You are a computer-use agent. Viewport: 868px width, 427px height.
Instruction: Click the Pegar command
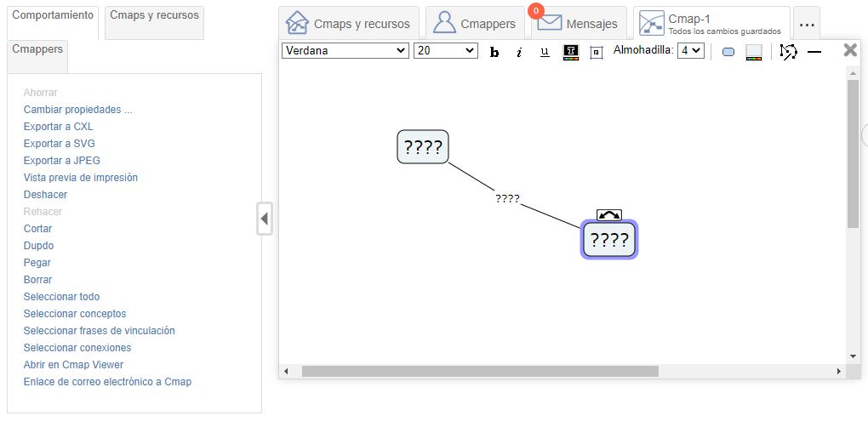[37, 263]
